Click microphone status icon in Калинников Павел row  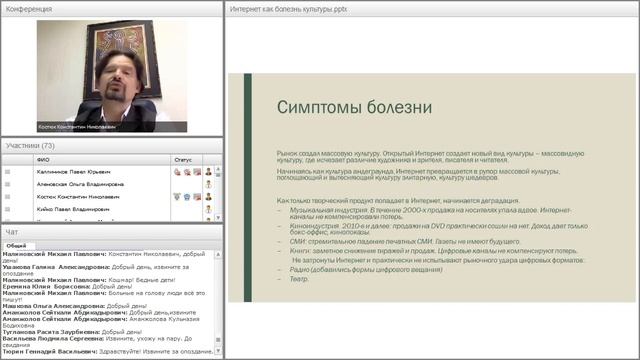tap(177, 172)
